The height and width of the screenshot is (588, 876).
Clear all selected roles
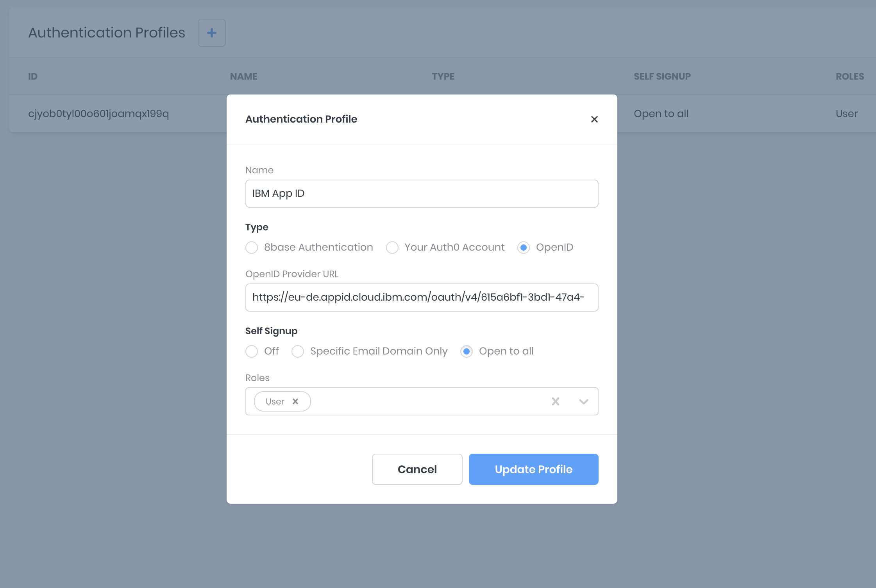[555, 401]
